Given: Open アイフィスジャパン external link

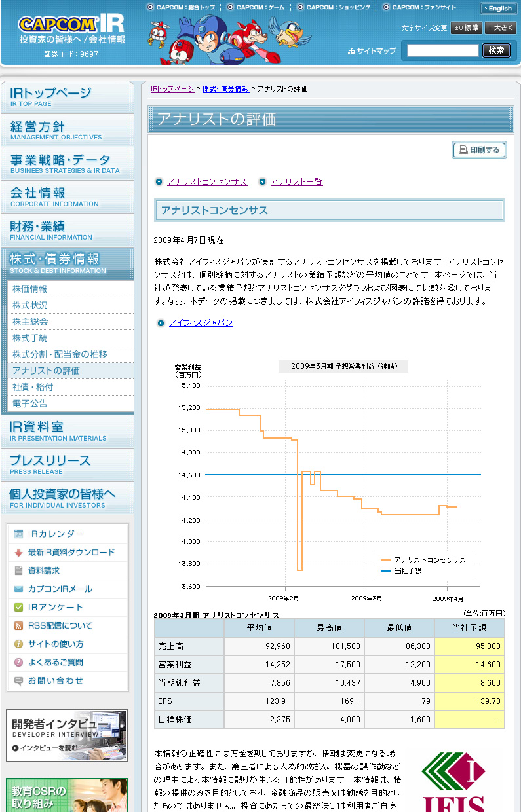Looking at the screenshot, I should [x=201, y=323].
